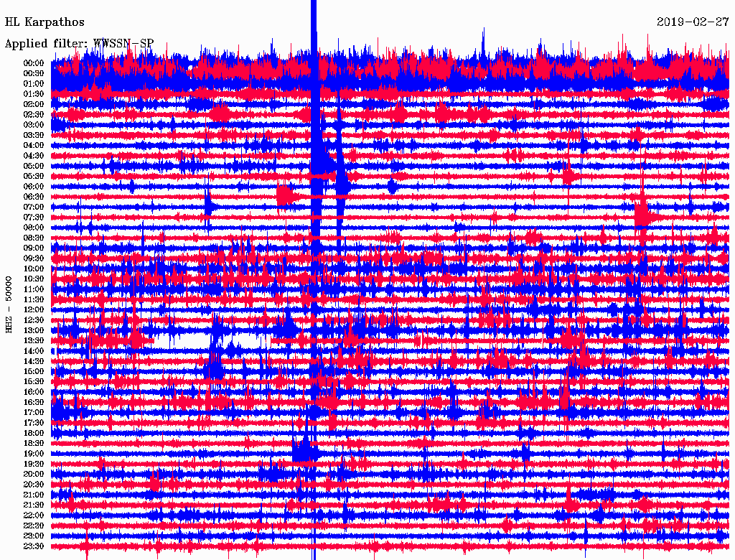
Task: Select the 23:30 time label
Action: pyautogui.click(x=34, y=546)
